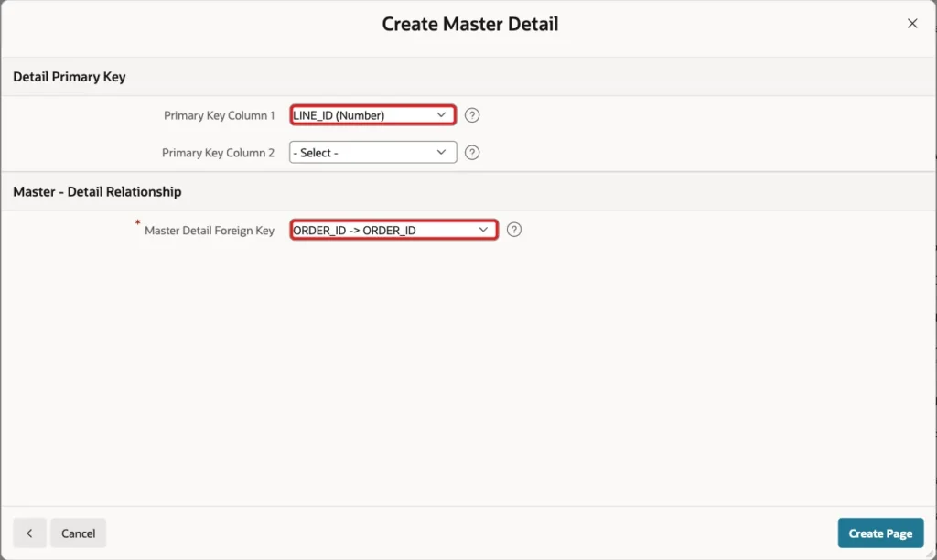Click the Cancel button
Screen dimensions: 937x560
tap(79, 533)
